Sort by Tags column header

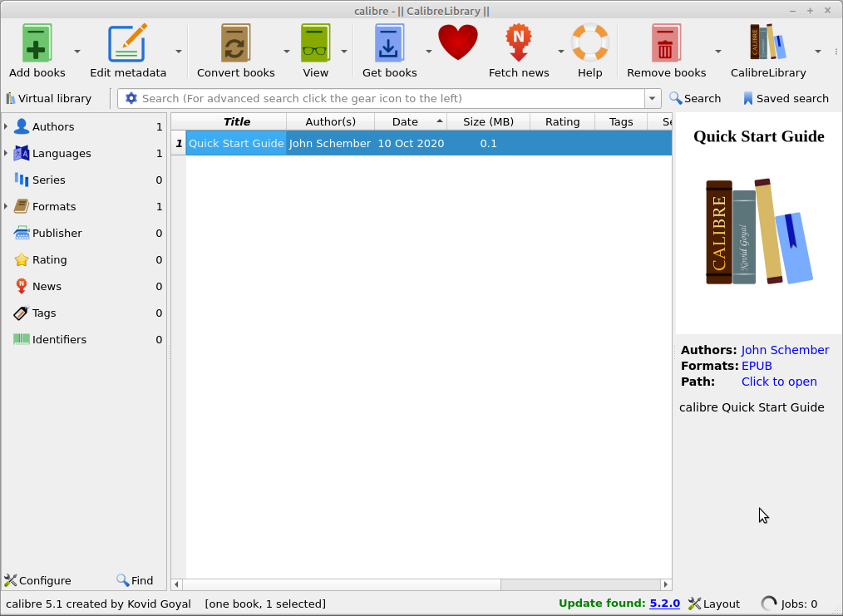coord(621,122)
